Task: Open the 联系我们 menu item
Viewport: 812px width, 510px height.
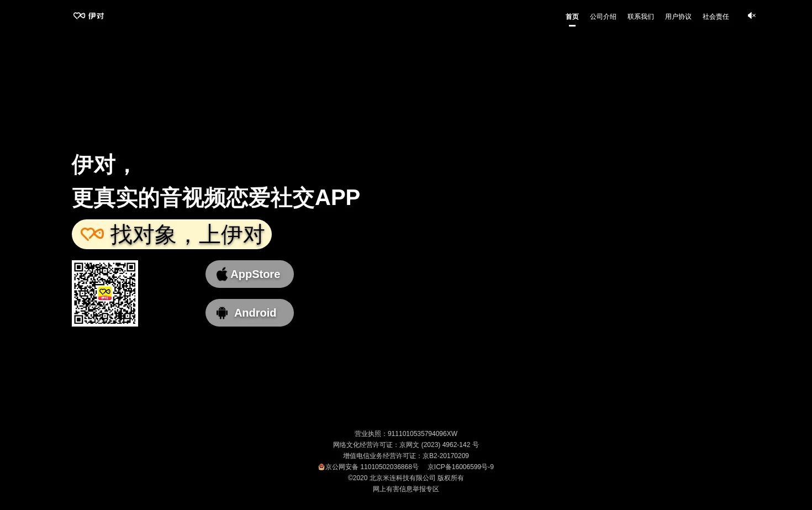Action: tap(641, 17)
